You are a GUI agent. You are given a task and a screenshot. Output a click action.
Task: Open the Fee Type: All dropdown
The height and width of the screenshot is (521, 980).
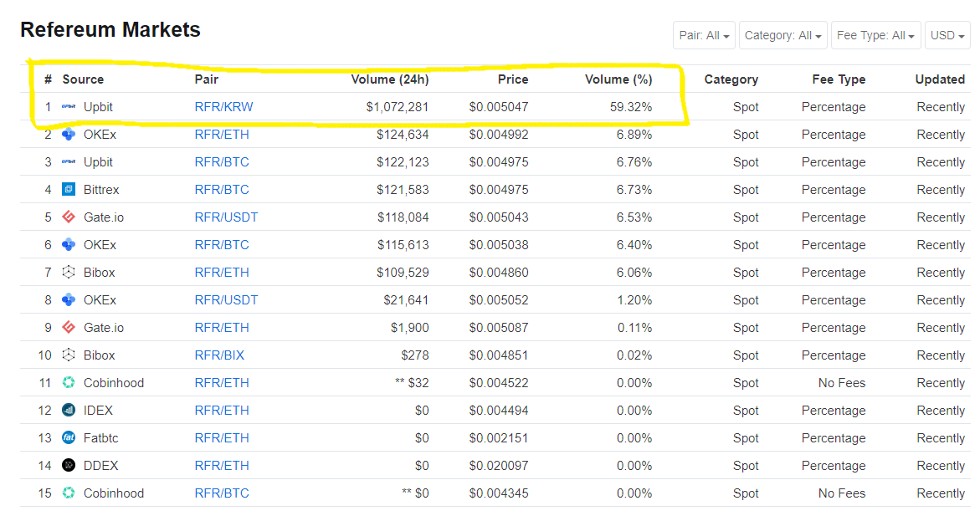pos(875,36)
